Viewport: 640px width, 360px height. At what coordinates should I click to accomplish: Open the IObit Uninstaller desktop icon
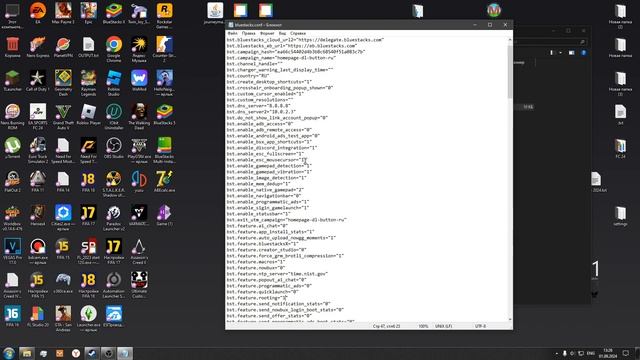point(113,116)
